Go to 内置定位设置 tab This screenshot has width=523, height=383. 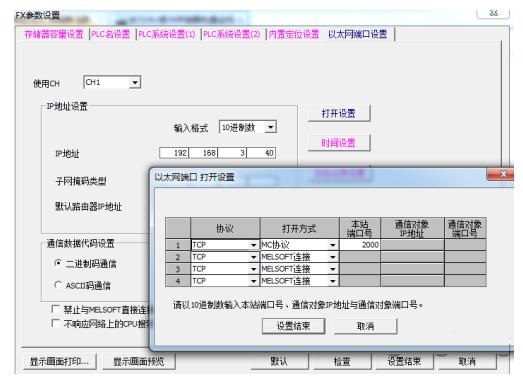[294, 34]
